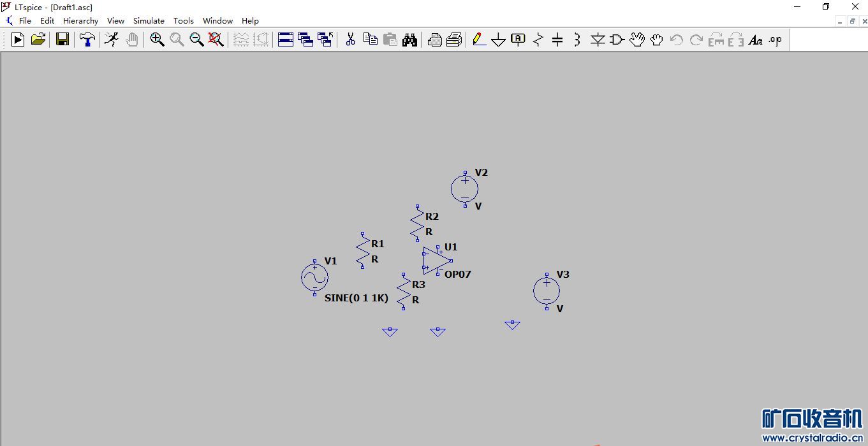The height and width of the screenshot is (446, 868).
Task: Zoom in with the plus magnifier
Action: [x=157, y=40]
